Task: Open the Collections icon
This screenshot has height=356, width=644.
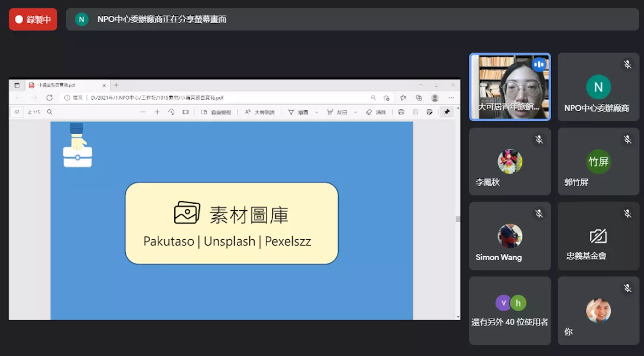Action: coord(419,98)
